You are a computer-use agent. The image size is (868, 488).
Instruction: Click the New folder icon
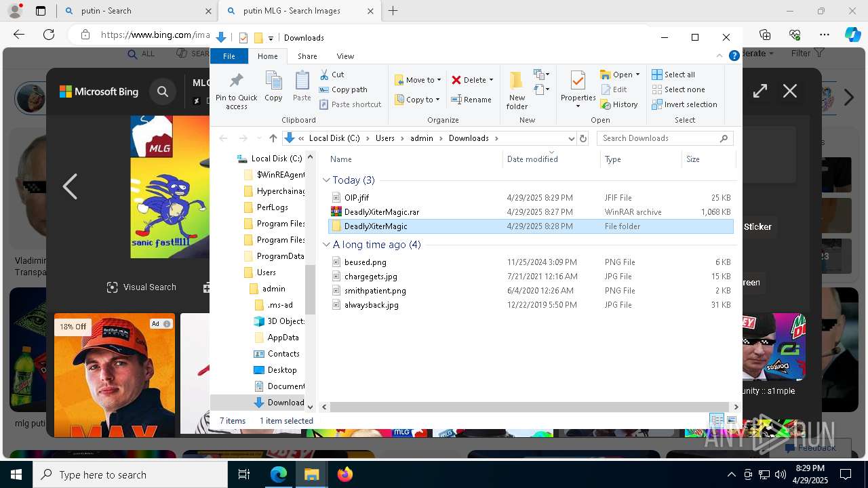pos(517,81)
